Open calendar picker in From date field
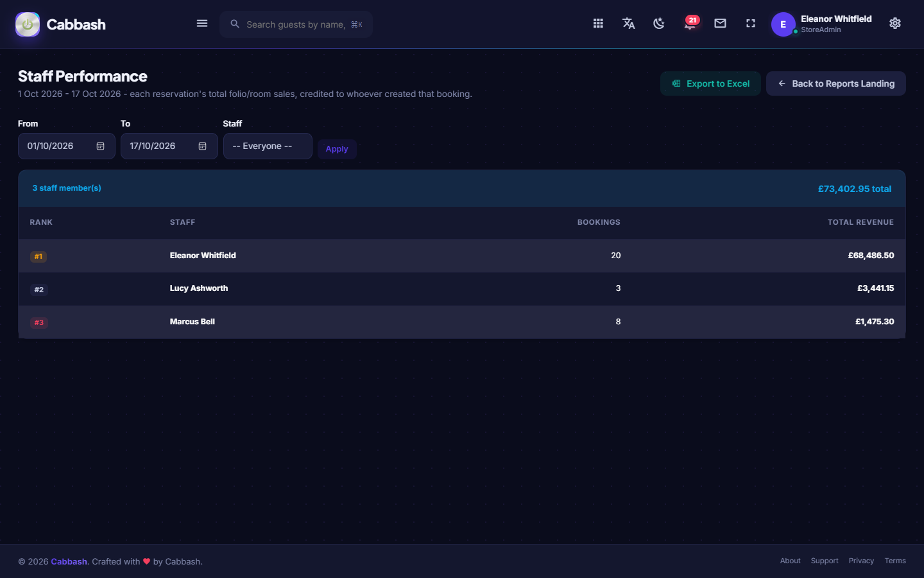This screenshot has width=924, height=578. click(x=101, y=146)
